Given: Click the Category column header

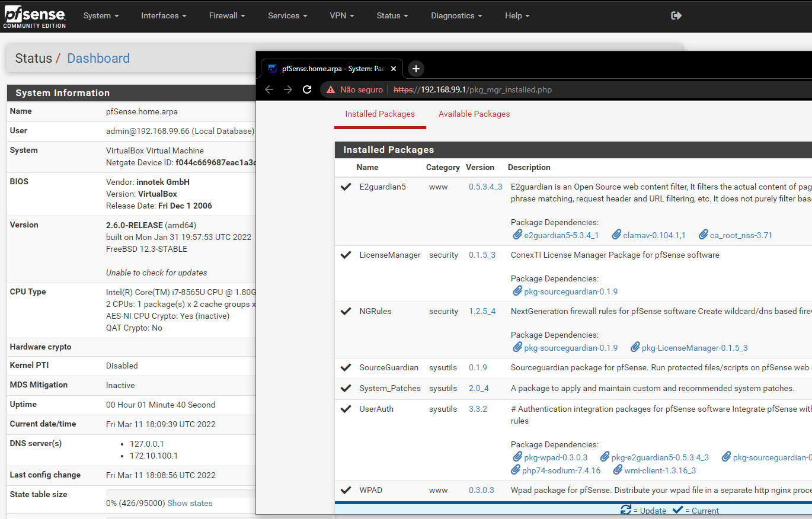Looking at the screenshot, I should tap(443, 167).
